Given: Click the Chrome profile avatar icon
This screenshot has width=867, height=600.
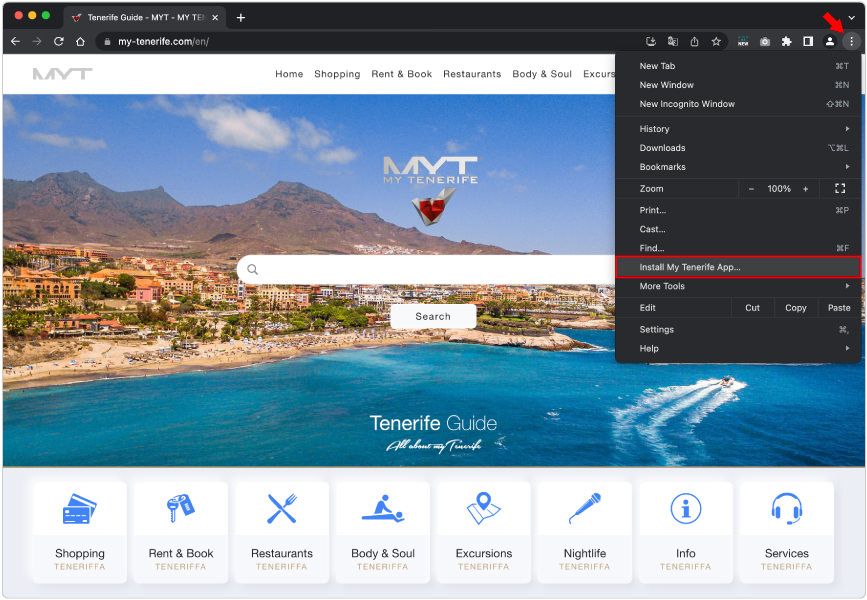Looking at the screenshot, I should point(829,42).
